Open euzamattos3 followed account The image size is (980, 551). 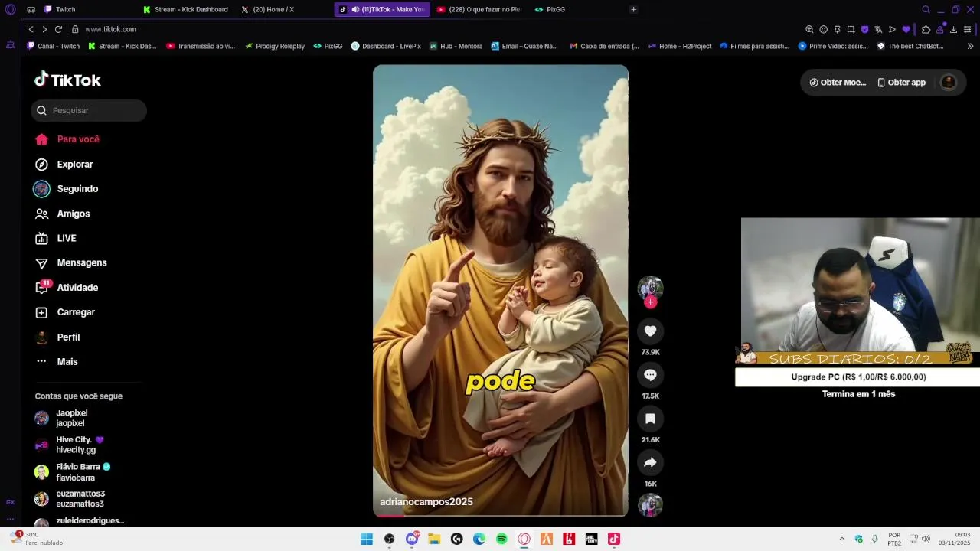pyautogui.click(x=70, y=499)
